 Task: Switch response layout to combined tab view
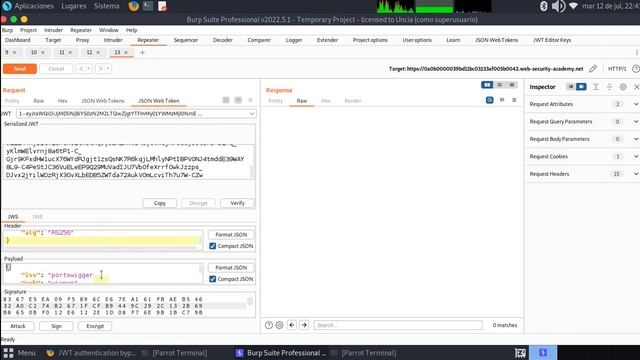[511, 85]
